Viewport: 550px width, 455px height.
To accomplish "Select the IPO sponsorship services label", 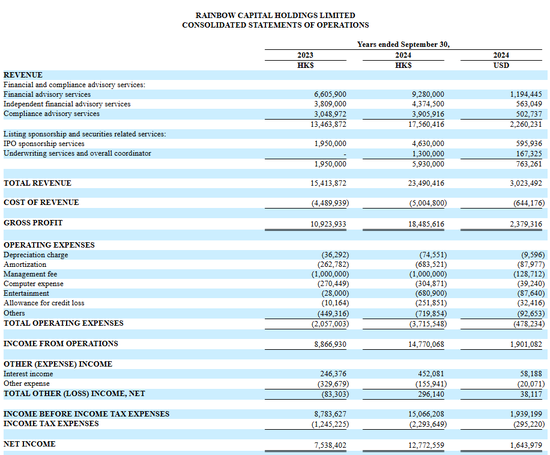I will point(44,144).
